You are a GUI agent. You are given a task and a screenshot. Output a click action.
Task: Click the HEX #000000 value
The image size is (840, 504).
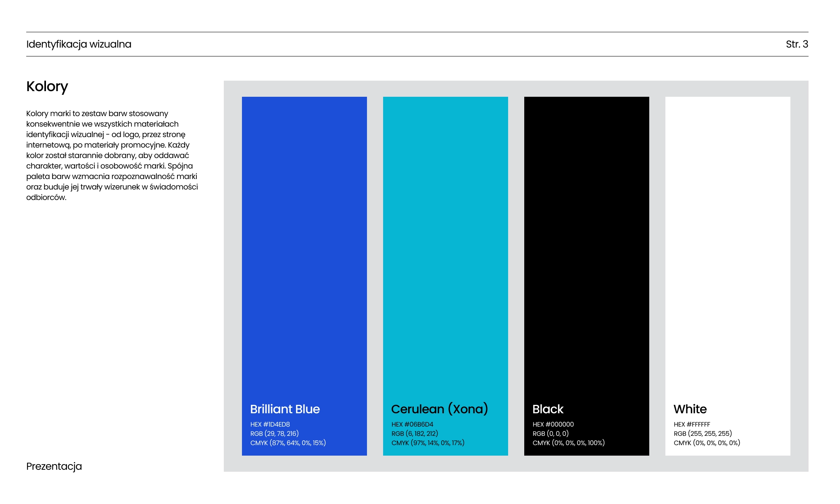click(x=553, y=424)
